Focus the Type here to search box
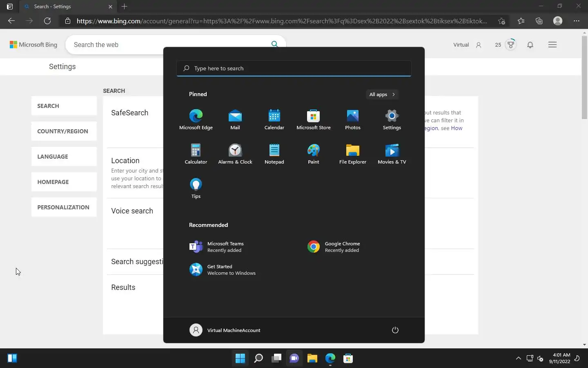This screenshot has width=588, height=368. coord(294,68)
